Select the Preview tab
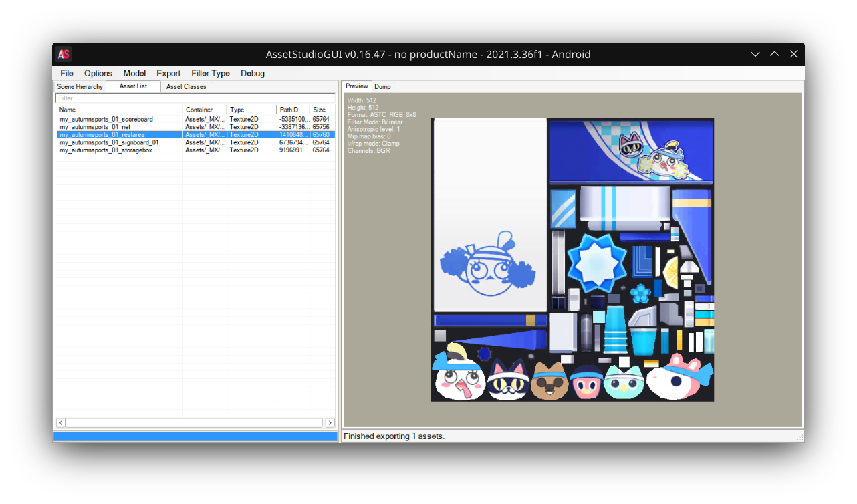 (357, 86)
